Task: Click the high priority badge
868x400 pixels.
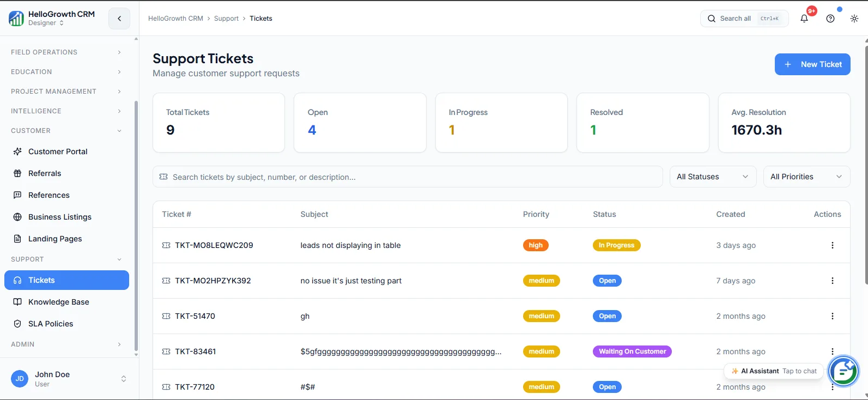Action: coord(536,245)
